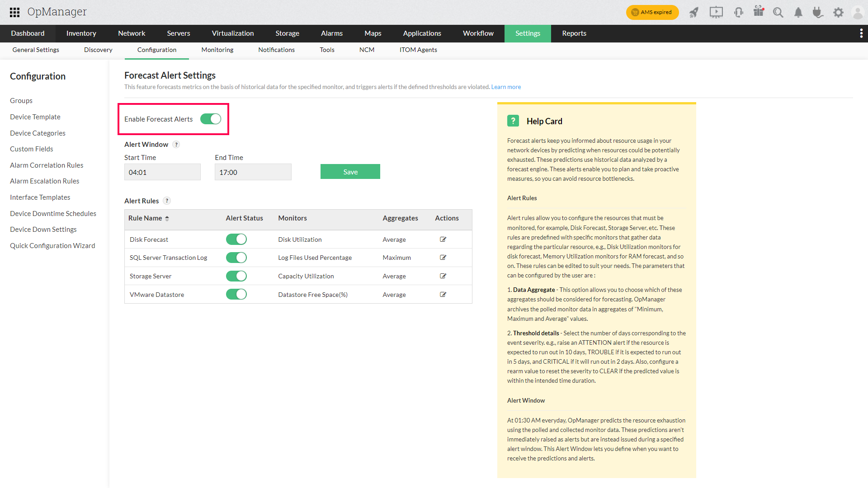868x488 pixels.
Task: Open the Alarms menu tab
Action: click(331, 33)
